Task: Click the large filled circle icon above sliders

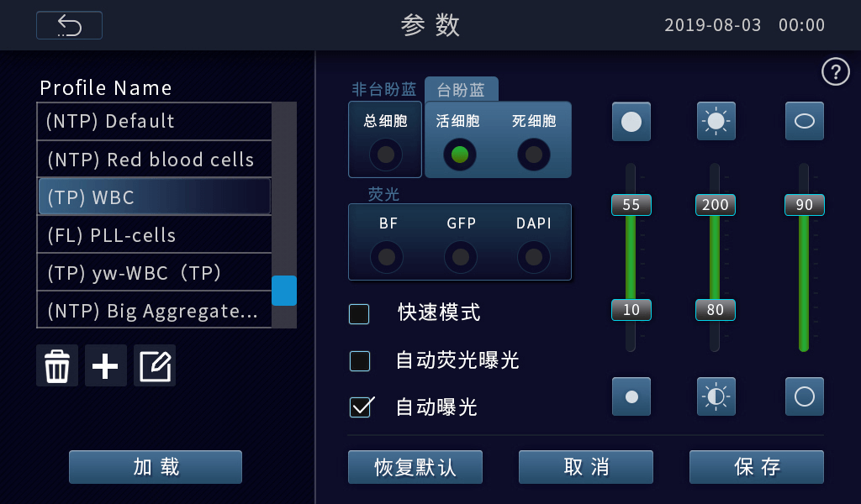Action: click(x=631, y=121)
